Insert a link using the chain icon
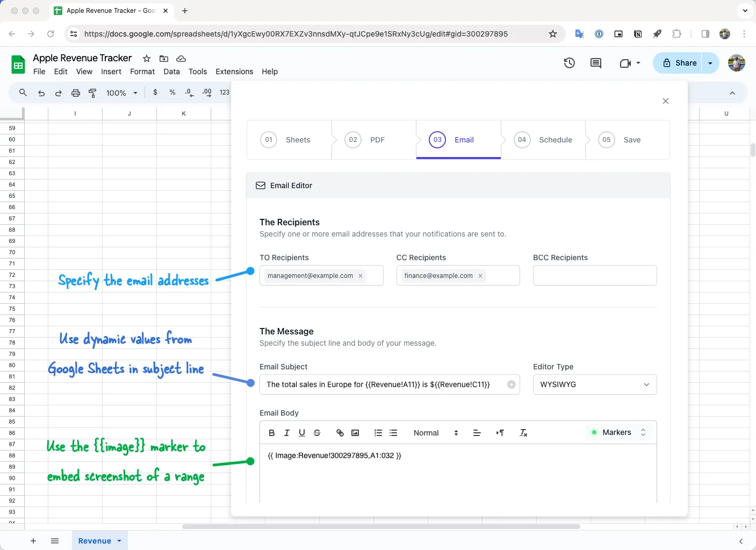Screen dimensions: 756x550 tap(340, 433)
